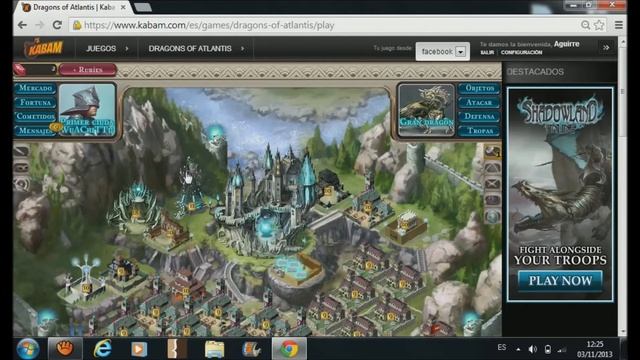Click the bottom left-sidebar spiral icon
640x360 pixels.
click(21, 184)
